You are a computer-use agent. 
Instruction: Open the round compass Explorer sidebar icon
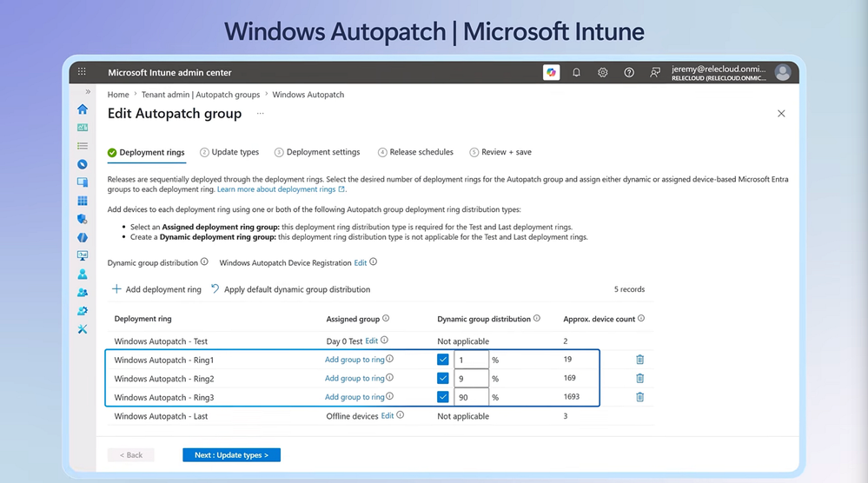click(83, 164)
